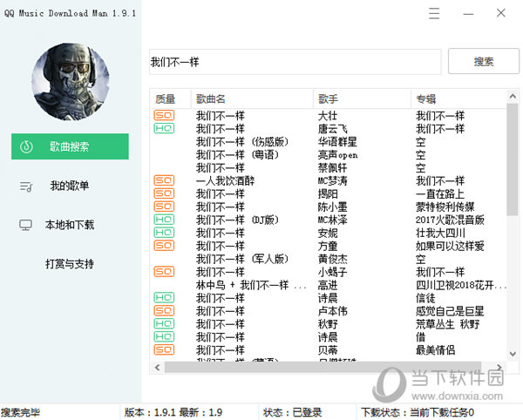Viewport: 523px width, 420px height.
Task: Select song 我们不一样 (DJ版)
Action: coord(237,220)
